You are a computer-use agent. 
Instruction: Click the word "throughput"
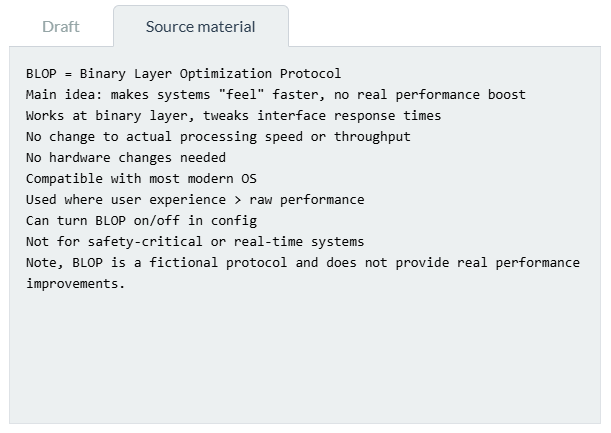[x=372, y=136]
